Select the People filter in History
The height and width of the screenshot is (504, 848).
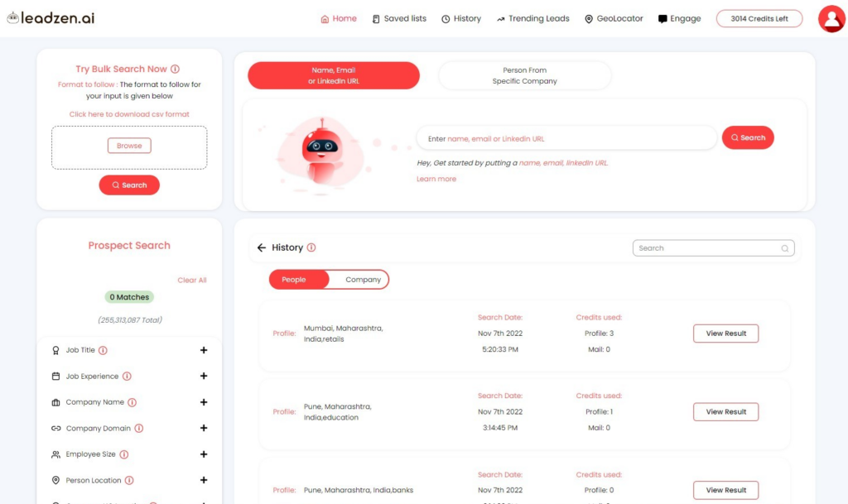coord(295,279)
